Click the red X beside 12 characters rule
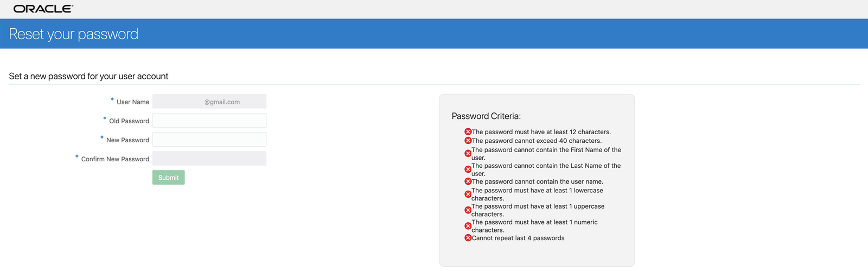Screen dimensions: 868x270 tap(468, 132)
